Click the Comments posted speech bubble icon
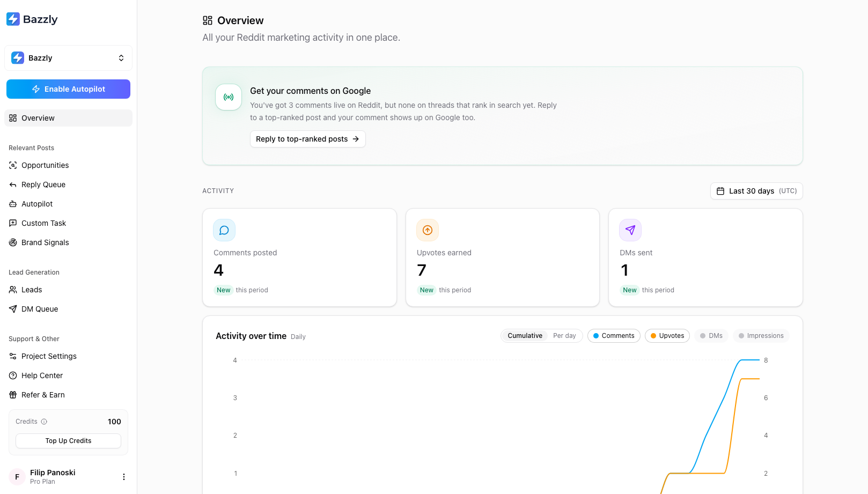 coord(224,230)
